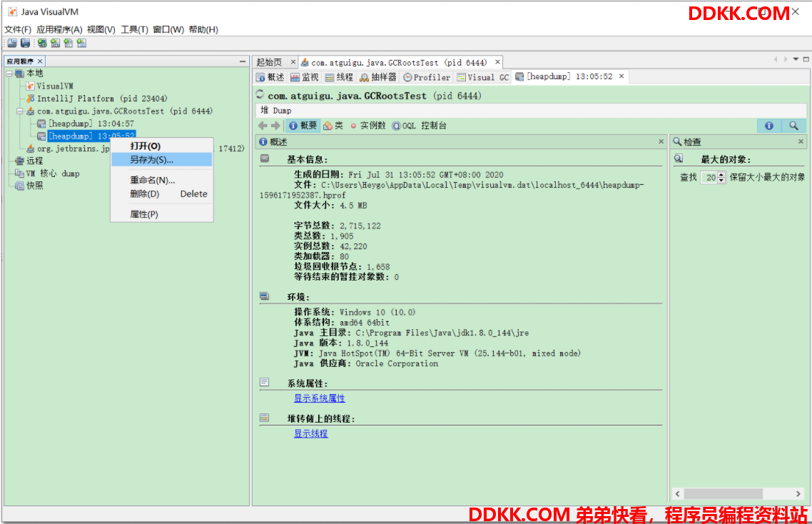The height and width of the screenshot is (524, 812).
Task: Choose 重命名(N)... from context menu
Action: click(161, 180)
